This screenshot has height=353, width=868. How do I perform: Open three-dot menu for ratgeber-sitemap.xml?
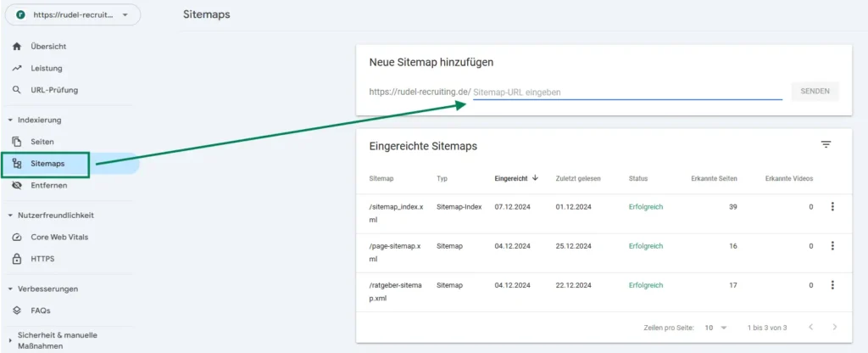pyautogui.click(x=832, y=285)
